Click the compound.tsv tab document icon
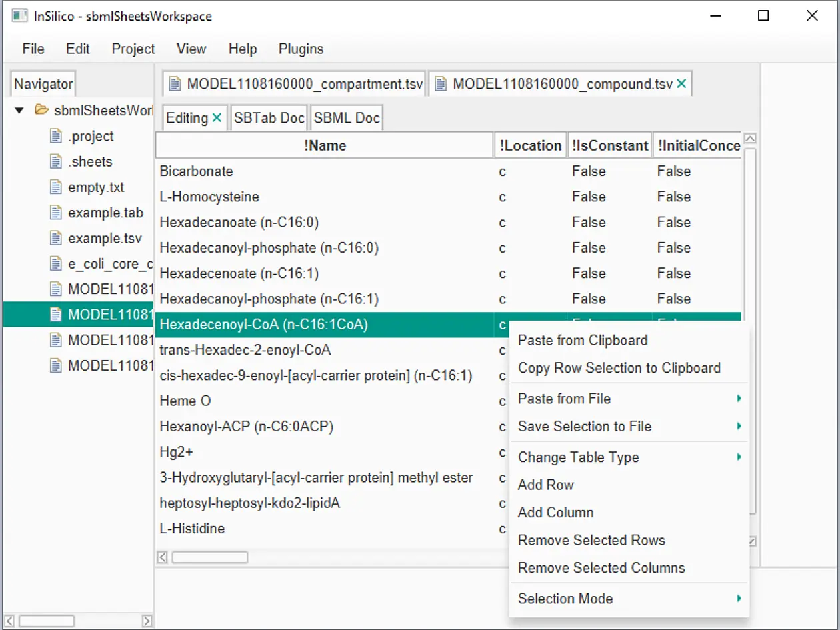The image size is (840, 630). (x=440, y=84)
